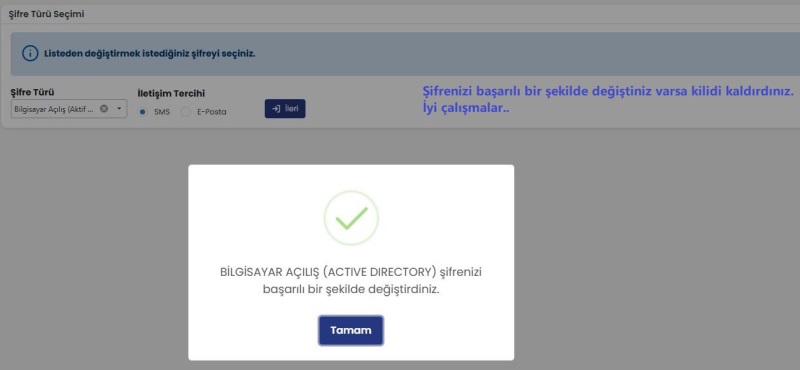Click the İletişim Tercihi label
800x370 pixels.
pyautogui.click(x=171, y=93)
